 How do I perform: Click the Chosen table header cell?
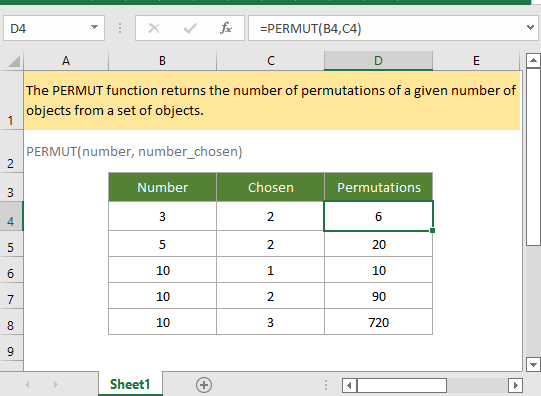pyautogui.click(x=270, y=187)
